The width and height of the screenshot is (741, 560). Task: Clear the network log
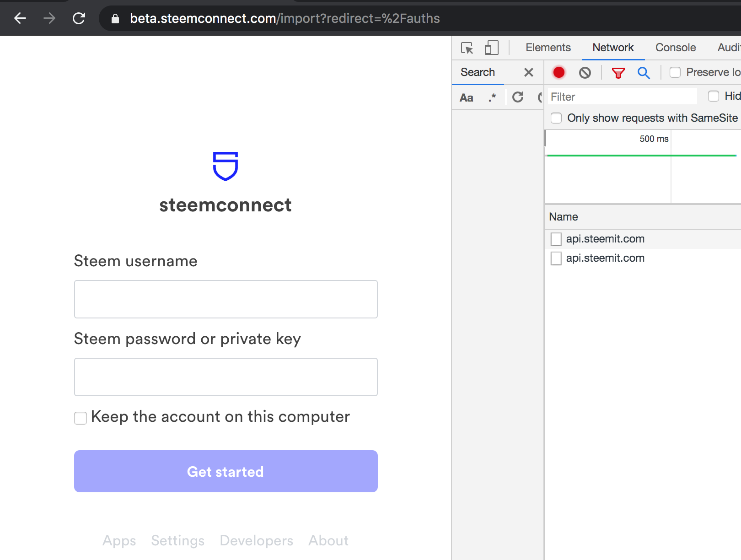pos(585,72)
